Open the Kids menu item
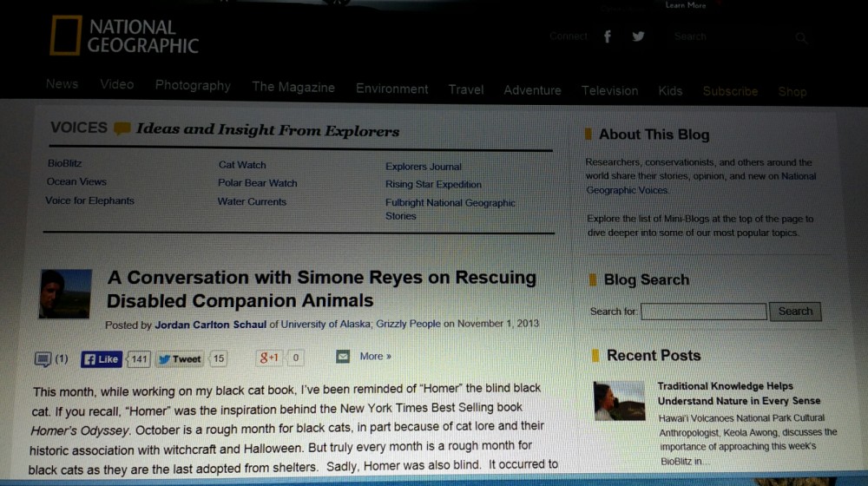 670,91
